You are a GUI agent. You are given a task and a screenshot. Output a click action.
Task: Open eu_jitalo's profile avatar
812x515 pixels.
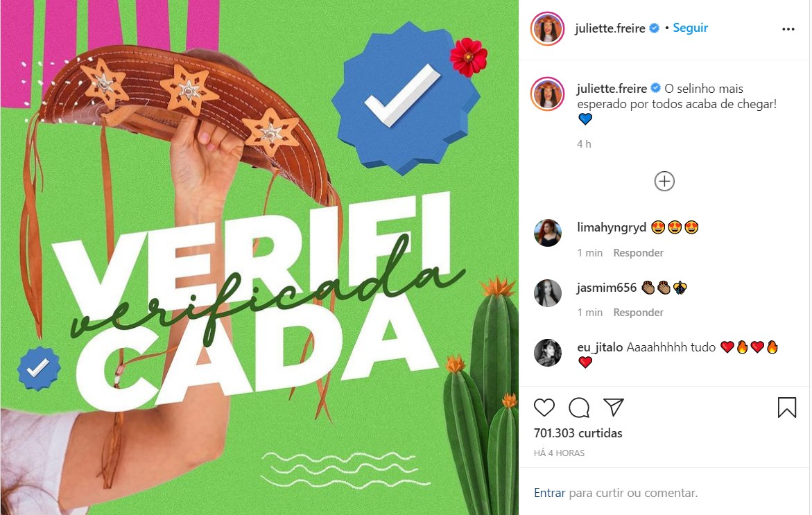[547, 353]
